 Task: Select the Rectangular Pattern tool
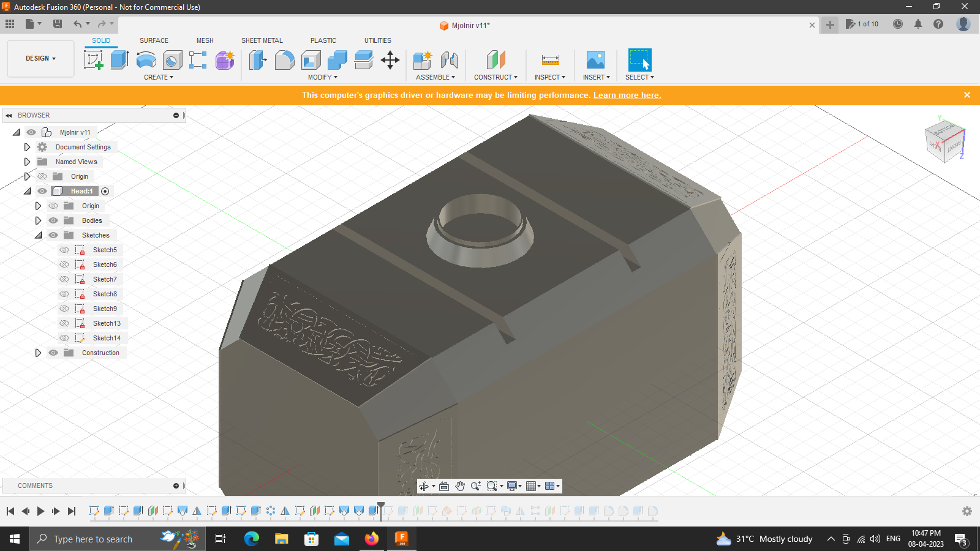(198, 60)
